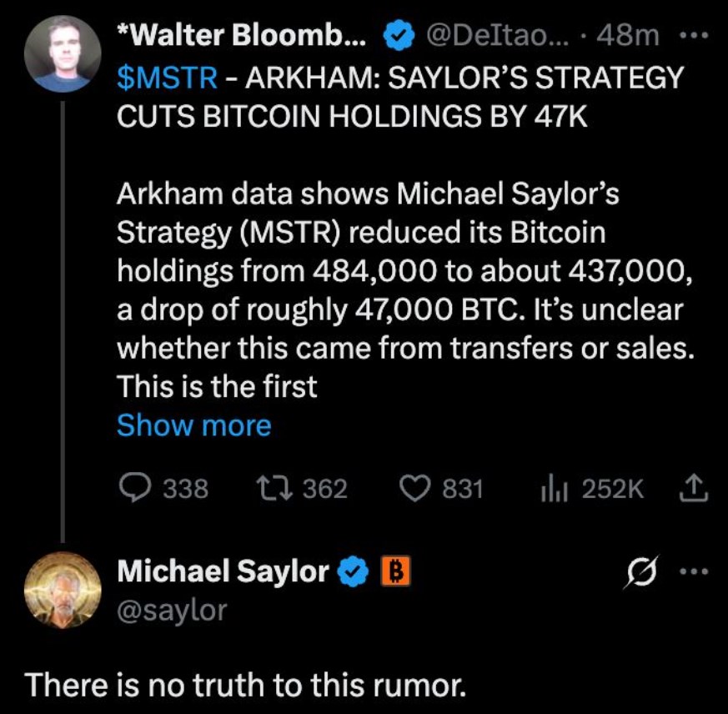Click the $MSTR cashtag link
Screen dimensions: 728x714
point(168,78)
